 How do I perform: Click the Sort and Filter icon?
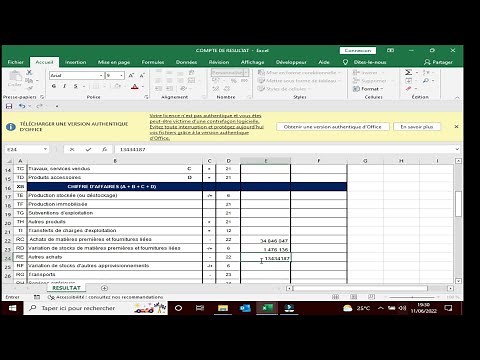pos(426,72)
